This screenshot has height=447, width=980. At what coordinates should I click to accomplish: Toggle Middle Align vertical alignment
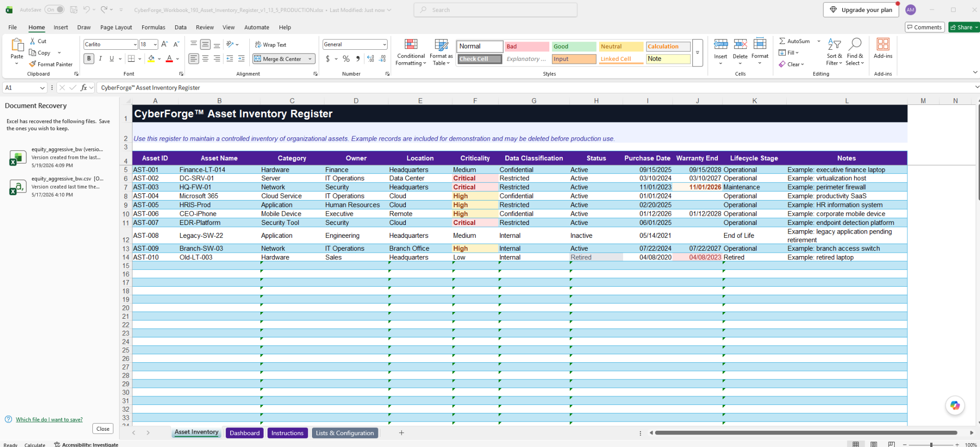coord(205,45)
